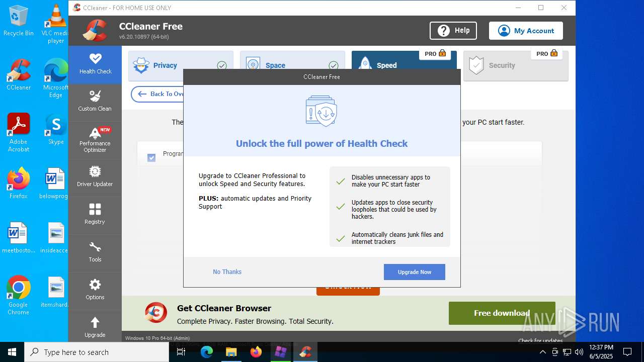Viewport: 644px width, 362px height.
Task: Click Free download for CCleaner Browser
Action: click(x=502, y=313)
